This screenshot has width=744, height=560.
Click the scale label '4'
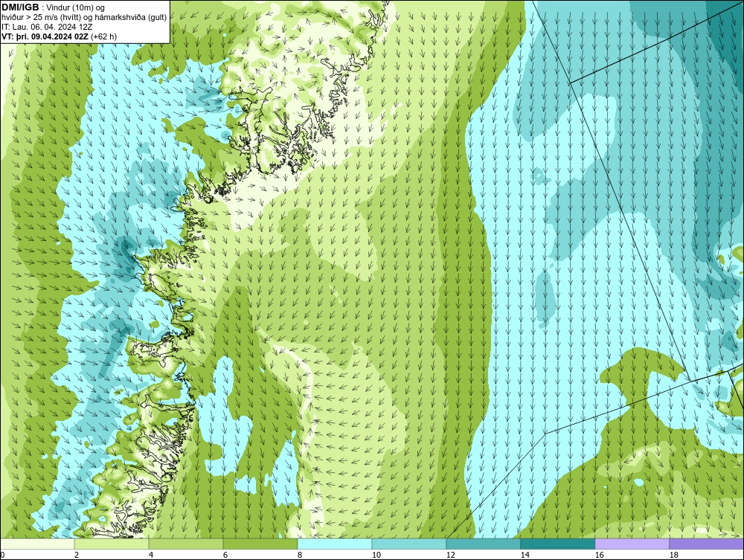(151, 555)
